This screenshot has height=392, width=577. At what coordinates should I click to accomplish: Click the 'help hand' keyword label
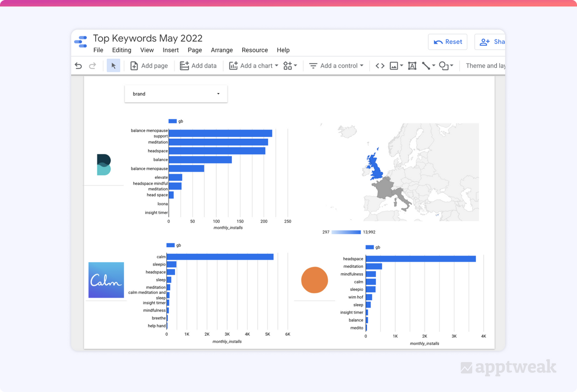[157, 326]
